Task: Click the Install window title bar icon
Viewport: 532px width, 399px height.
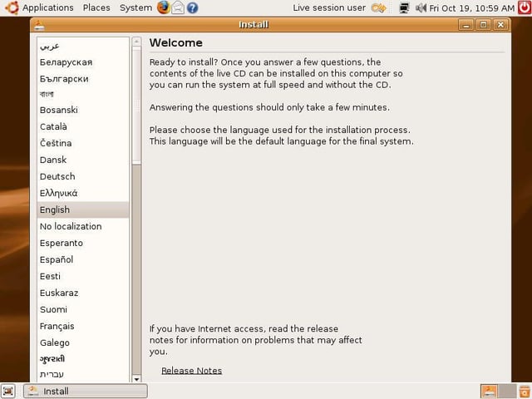Action: (x=39, y=25)
